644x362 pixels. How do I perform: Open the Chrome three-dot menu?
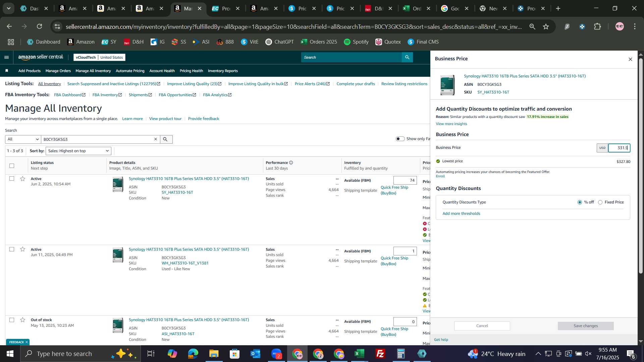point(635,26)
